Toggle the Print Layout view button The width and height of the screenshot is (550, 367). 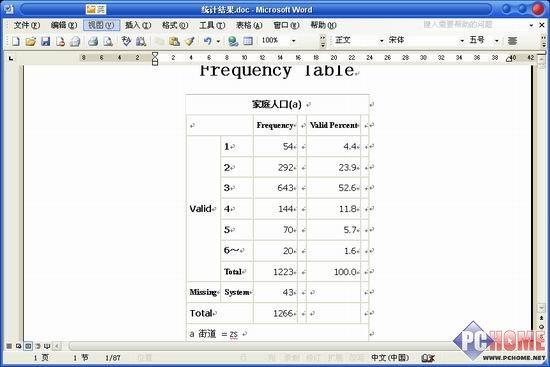(x=28, y=346)
